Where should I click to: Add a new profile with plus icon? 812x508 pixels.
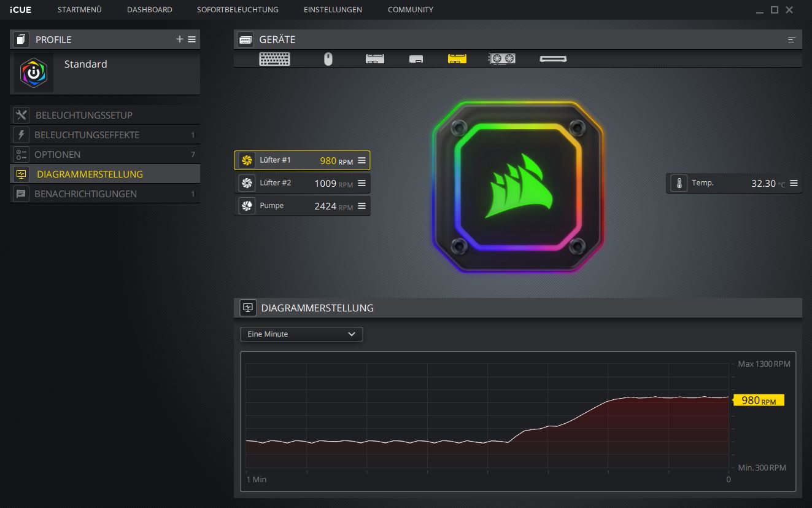coord(180,39)
